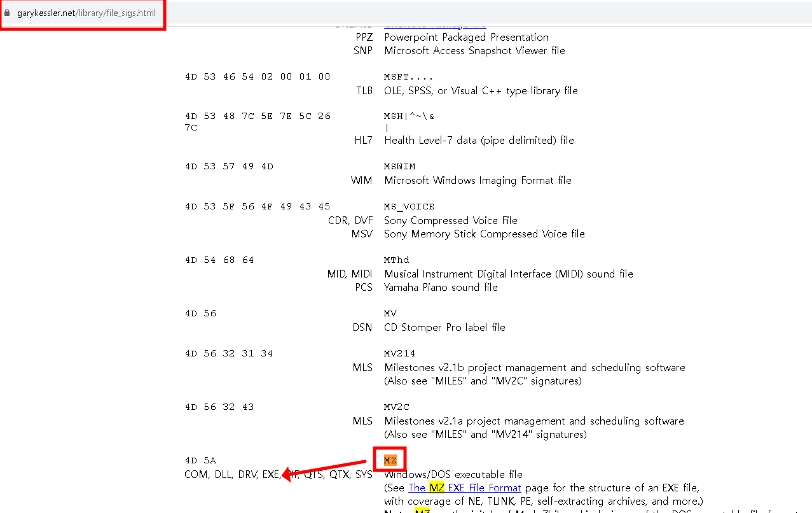Click "Microsoft Access Snapshot Viewer file"

[x=474, y=50]
